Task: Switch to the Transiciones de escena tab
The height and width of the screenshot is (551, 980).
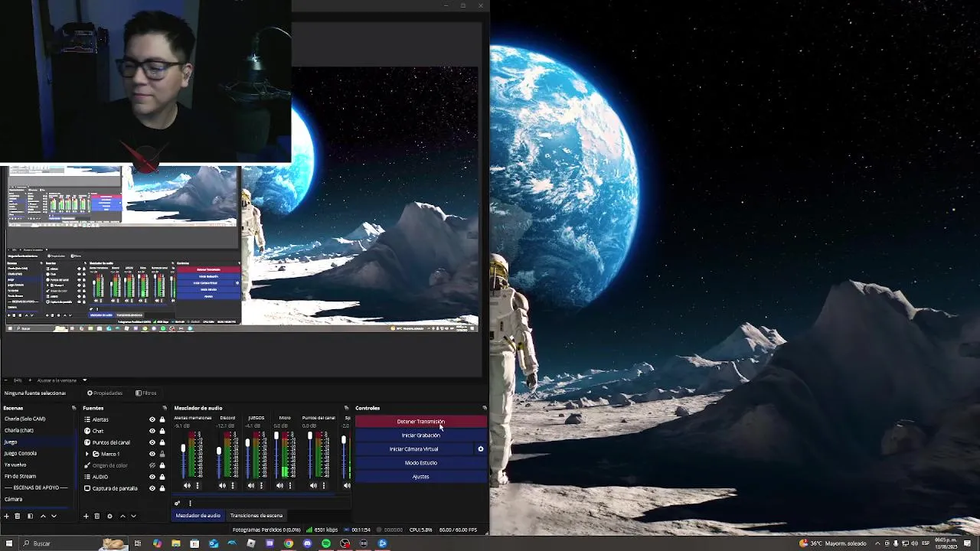Action: click(256, 516)
